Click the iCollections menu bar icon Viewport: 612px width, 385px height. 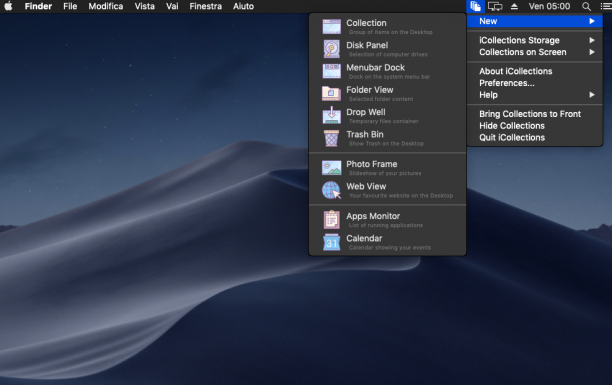pyautogui.click(x=475, y=6)
